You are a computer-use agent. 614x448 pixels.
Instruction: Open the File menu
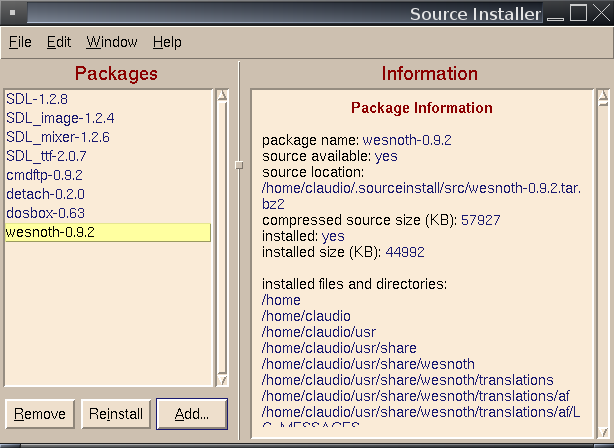(x=20, y=42)
